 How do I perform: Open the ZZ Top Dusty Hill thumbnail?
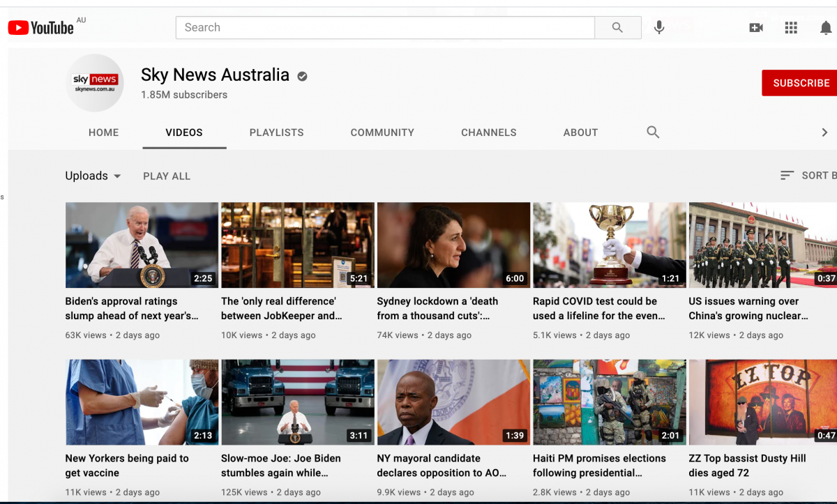(762, 402)
